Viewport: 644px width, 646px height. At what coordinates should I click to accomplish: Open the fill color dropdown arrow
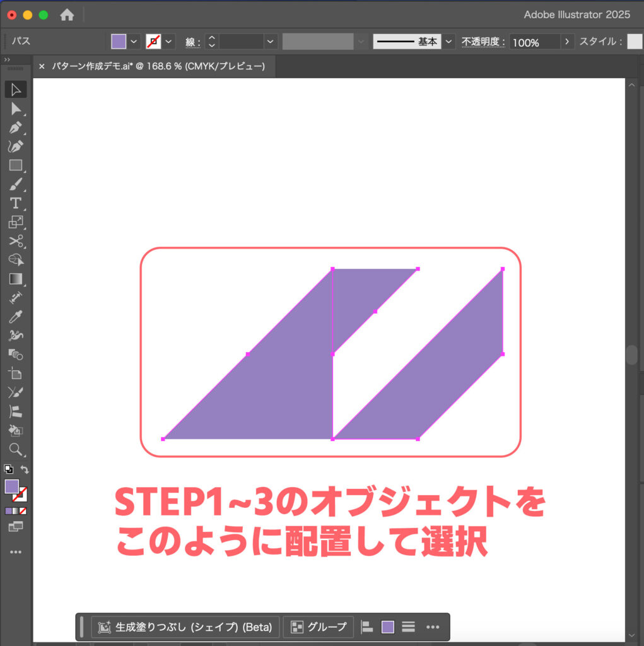point(134,42)
